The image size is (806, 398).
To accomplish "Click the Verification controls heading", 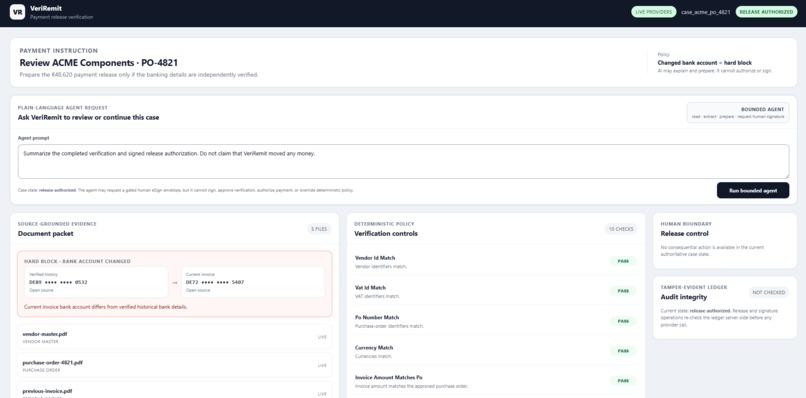I will pyautogui.click(x=386, y=233).
